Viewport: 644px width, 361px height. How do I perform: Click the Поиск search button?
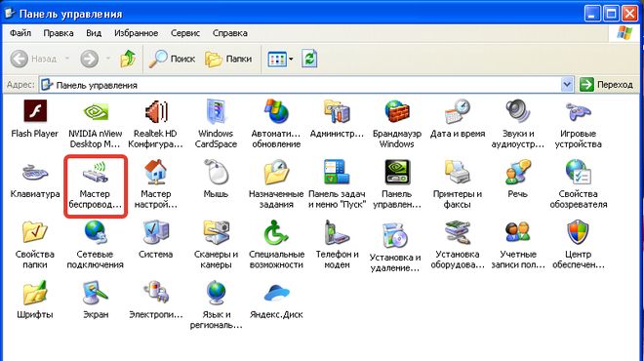172,60
